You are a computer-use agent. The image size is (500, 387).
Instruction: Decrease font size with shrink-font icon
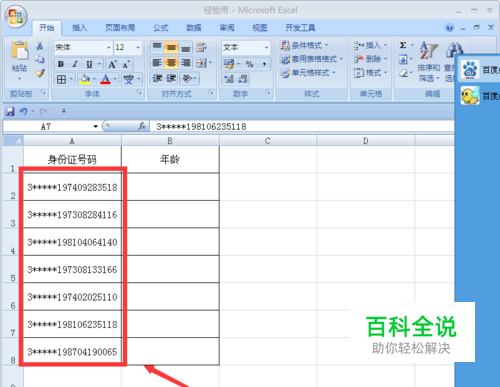click(126, 64)
